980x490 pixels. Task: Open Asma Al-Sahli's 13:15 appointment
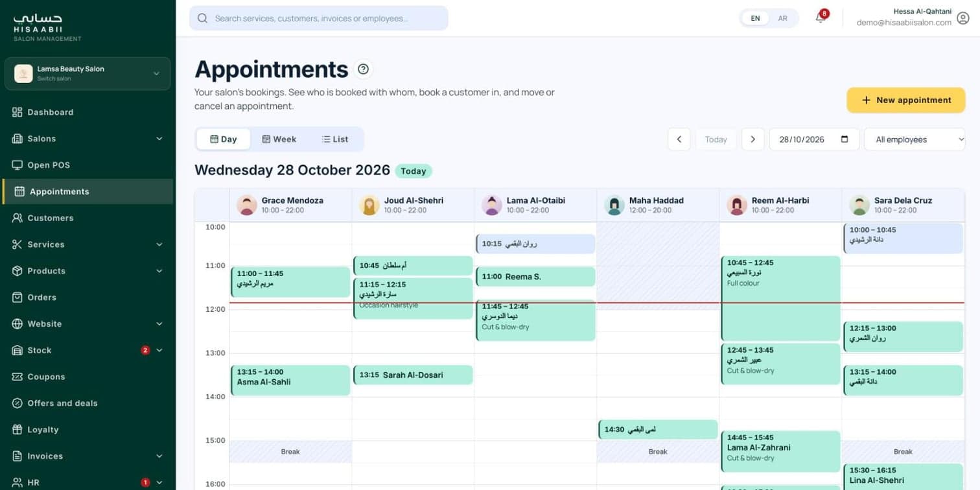tap(290, 380)
